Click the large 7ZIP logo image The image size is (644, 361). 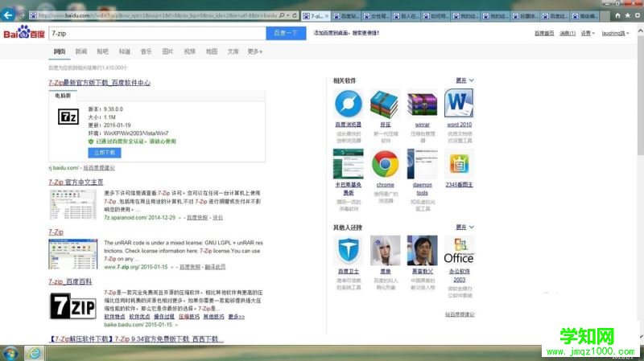click(72, 306)
